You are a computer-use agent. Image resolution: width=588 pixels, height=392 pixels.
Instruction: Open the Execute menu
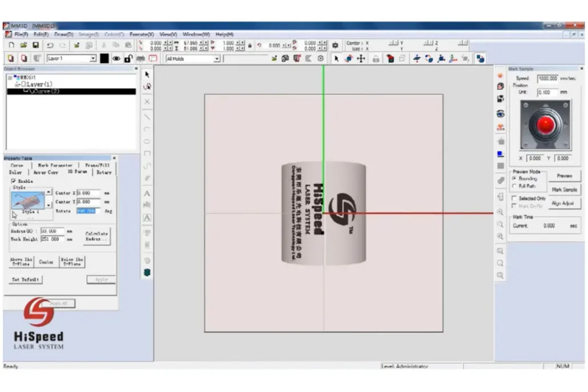point(142,34)
